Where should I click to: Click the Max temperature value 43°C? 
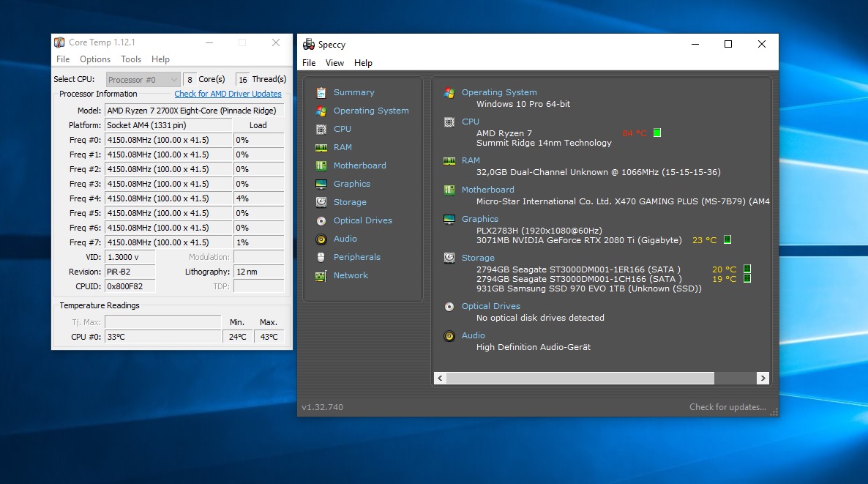click(269, 337)
